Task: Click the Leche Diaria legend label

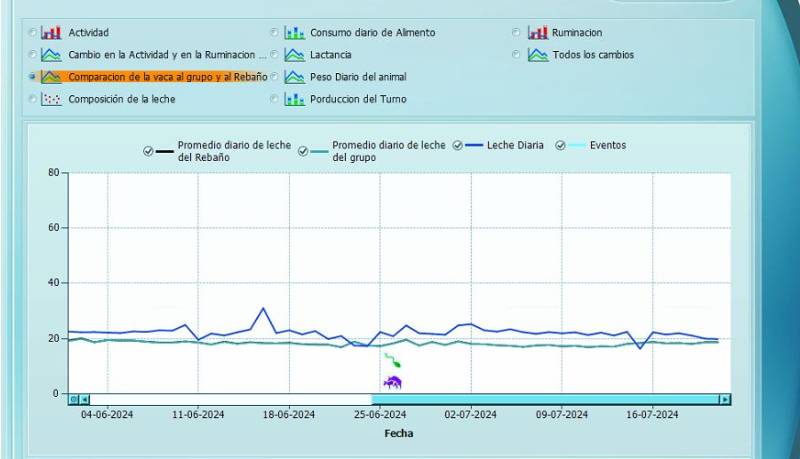Action: (x=515, y=145)
